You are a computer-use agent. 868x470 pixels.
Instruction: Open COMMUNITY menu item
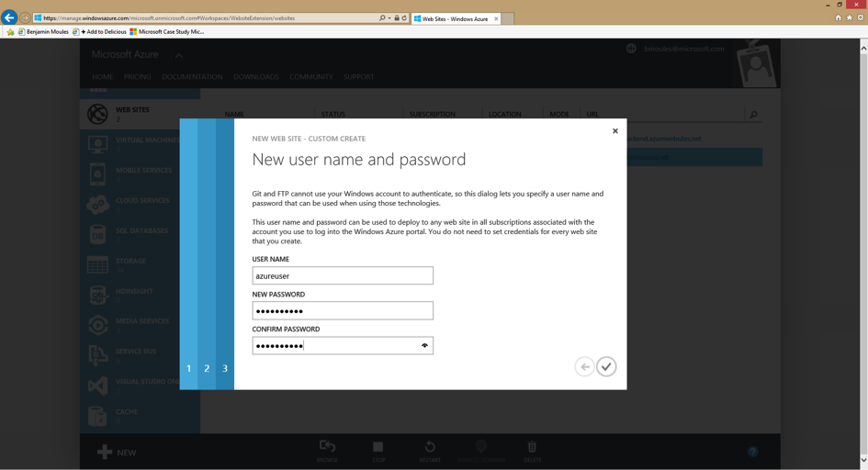[x=311, y=77]
